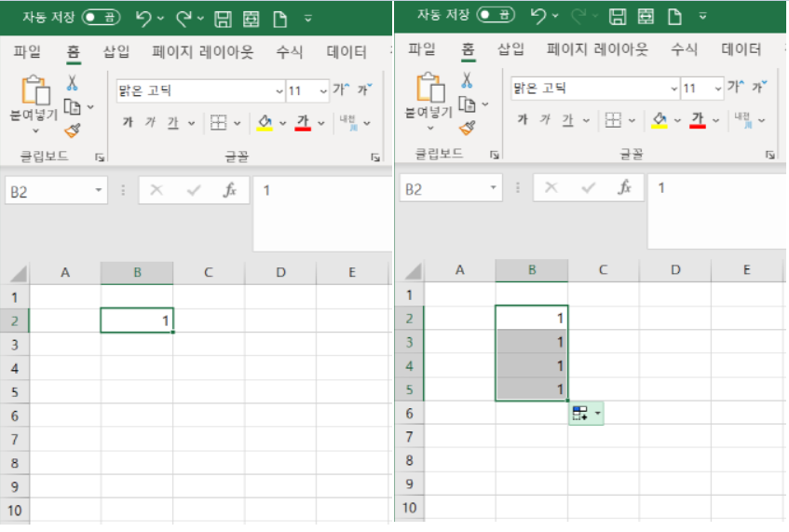Image resolution: width=789 pixels, height=532 pixels.
Task: Open font name dropdown in left window
Action: [279, 91]
